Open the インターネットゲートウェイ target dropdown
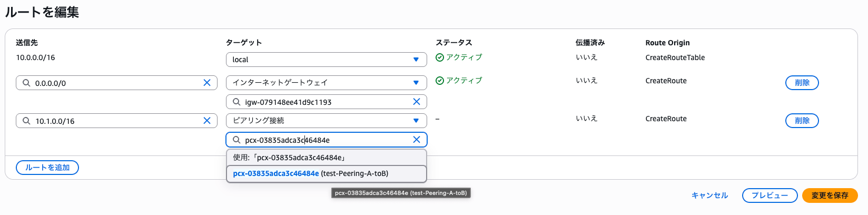This screenshot has height=215, width=868. tap(326, 83)
